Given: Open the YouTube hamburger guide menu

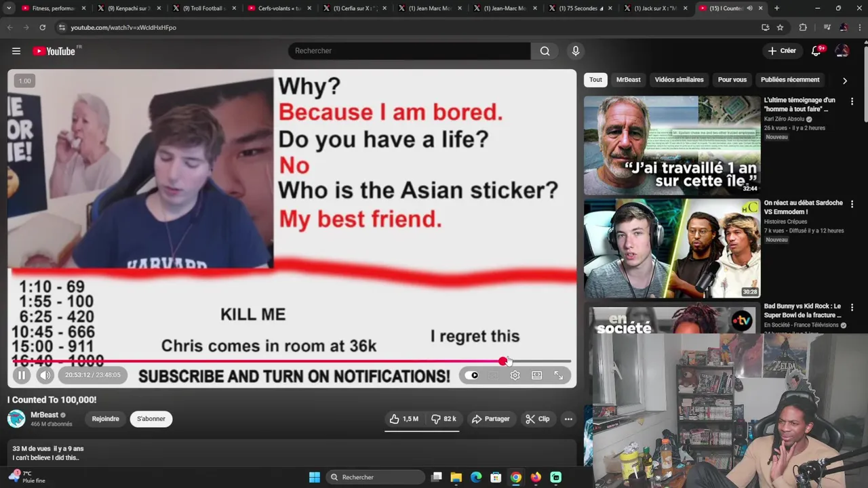Looking at the screenshot, I should (16, 51).
